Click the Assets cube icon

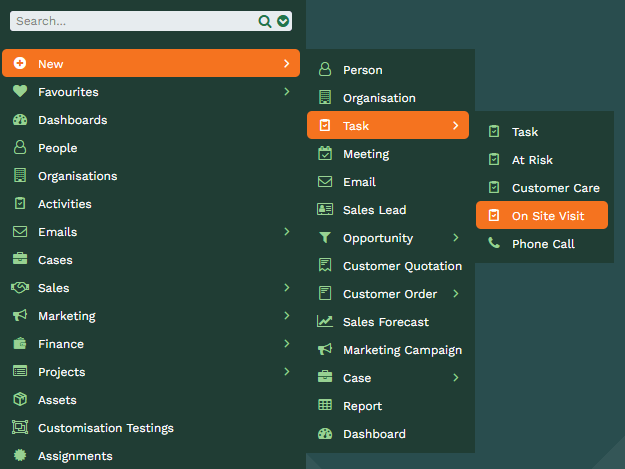(20, 399)
